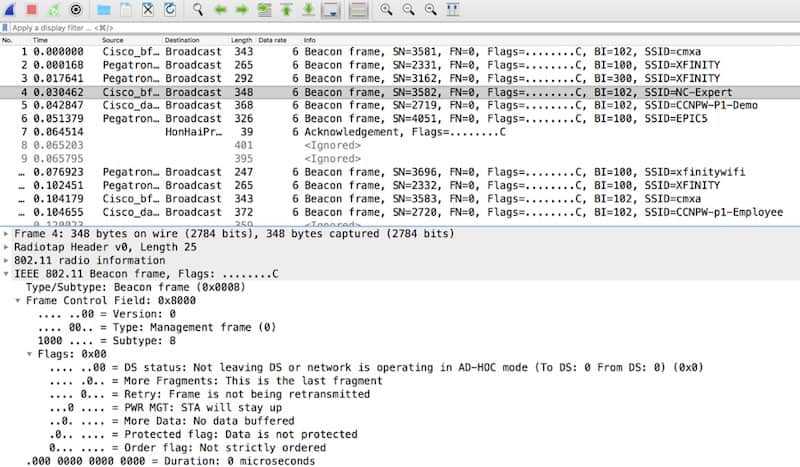Select ignored packet 8 with length 401
800x467 pixels.
(400, 145)
